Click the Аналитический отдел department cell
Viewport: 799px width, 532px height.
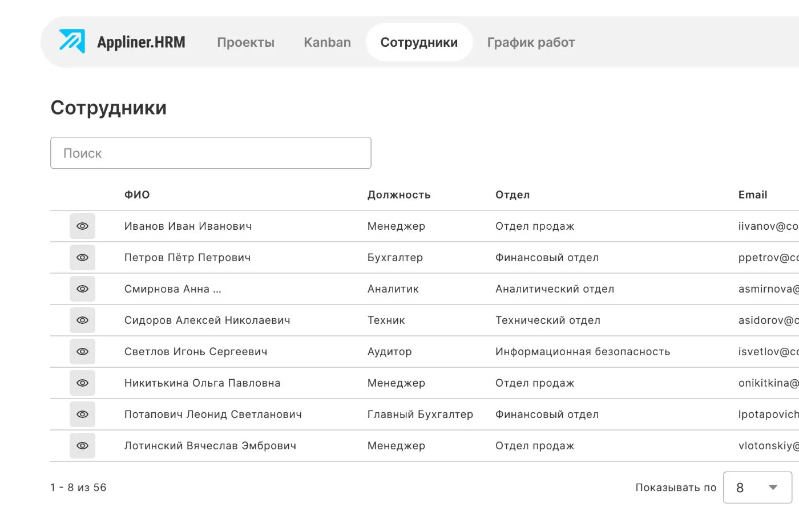[x=555, y=289]
